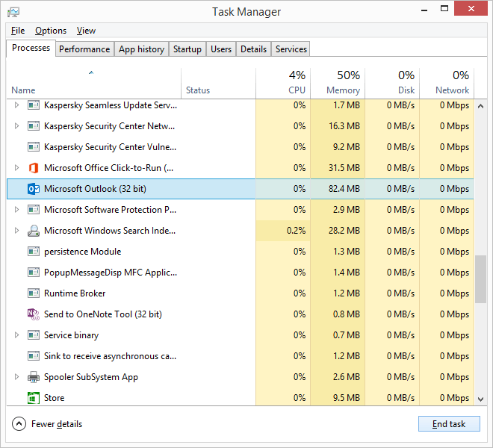The height and width of the screenshot is (448, 493).
Task: Expand Kaspersky Security Center Network group
Action: pos(16,126)
